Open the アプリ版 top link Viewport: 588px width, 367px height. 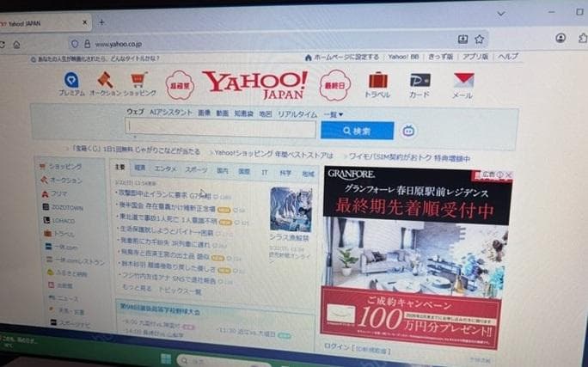475,56
